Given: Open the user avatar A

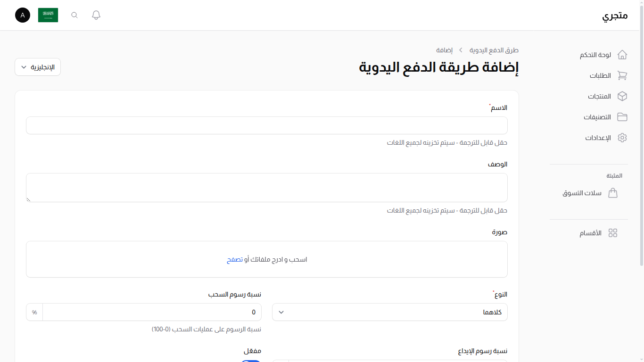Looking at the screenshot, I should click(22, 15).
